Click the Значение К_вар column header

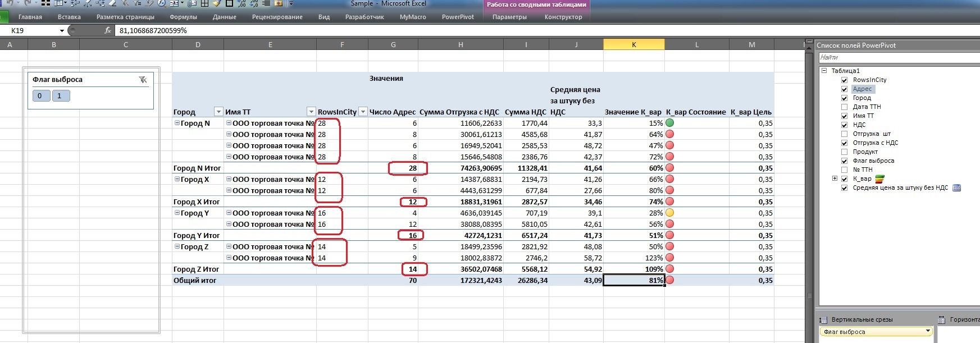point(633,112)
